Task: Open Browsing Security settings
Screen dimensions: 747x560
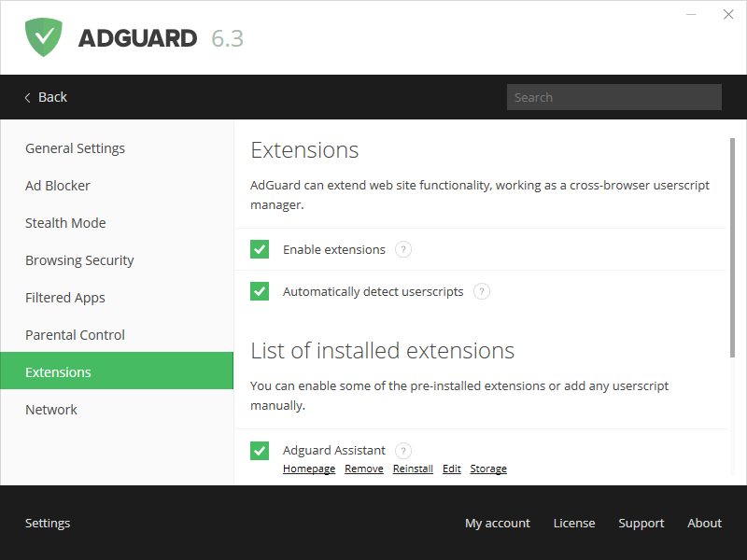Action: 79,260
